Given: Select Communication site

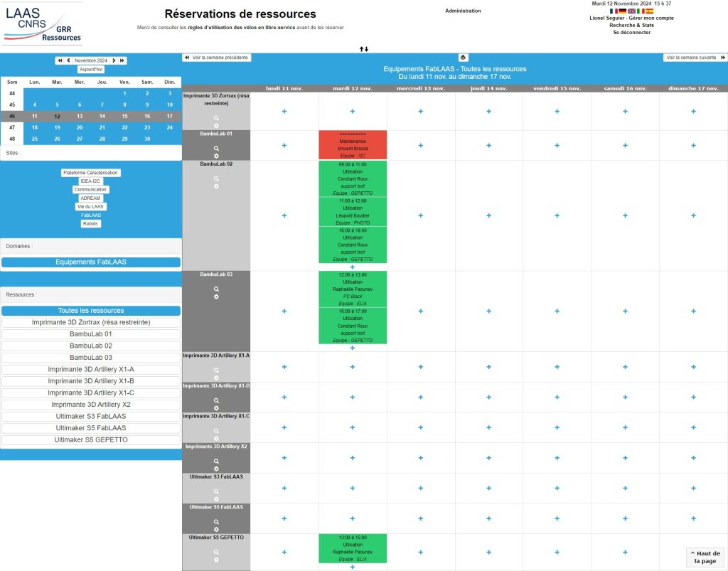Looking at the screenshot, I should coord(90,189).
